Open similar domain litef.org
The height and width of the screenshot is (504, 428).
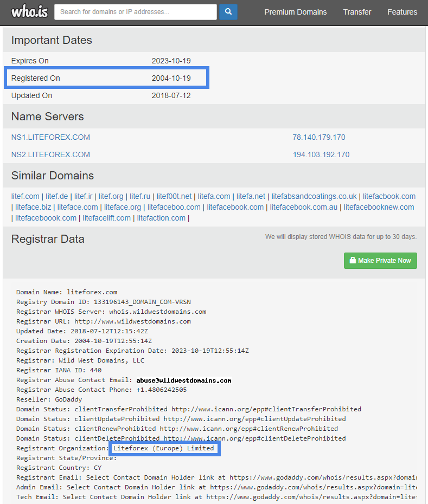pos(111,196)
